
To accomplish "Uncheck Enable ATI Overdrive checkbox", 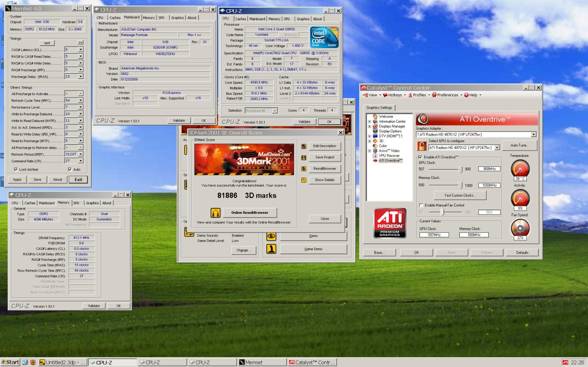I will (x=420, y=157).
